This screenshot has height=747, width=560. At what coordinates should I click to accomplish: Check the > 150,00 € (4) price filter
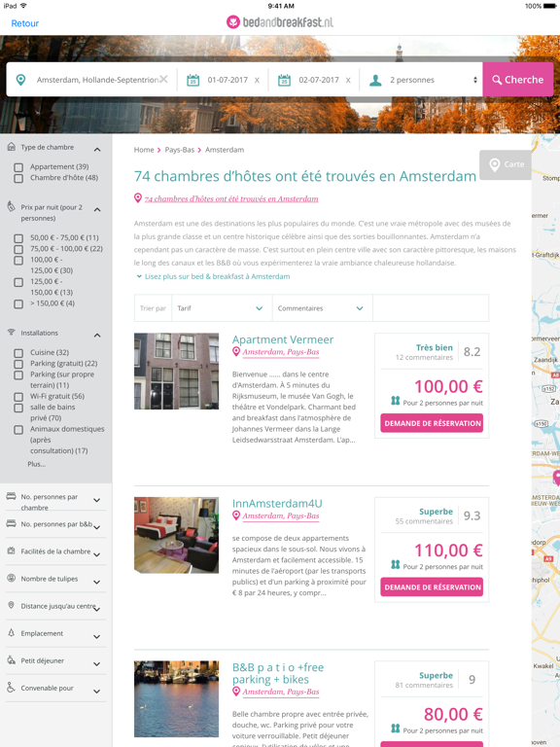coord(18,303)
